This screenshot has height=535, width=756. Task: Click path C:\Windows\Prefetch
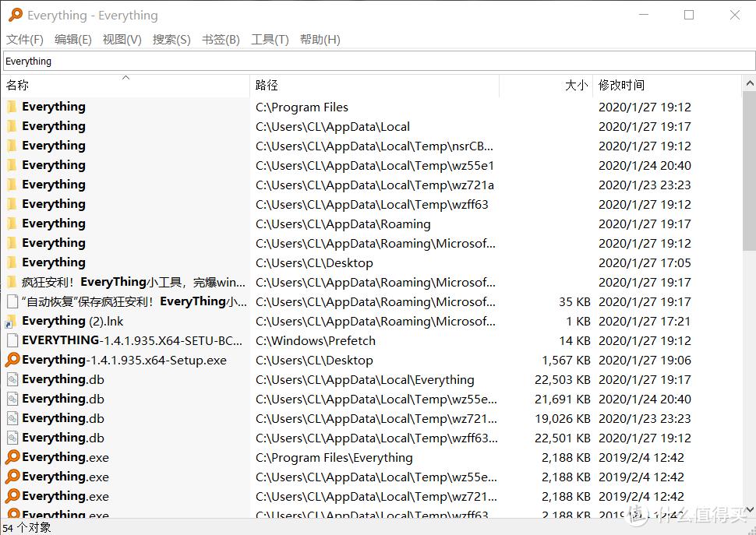[316, 341]
